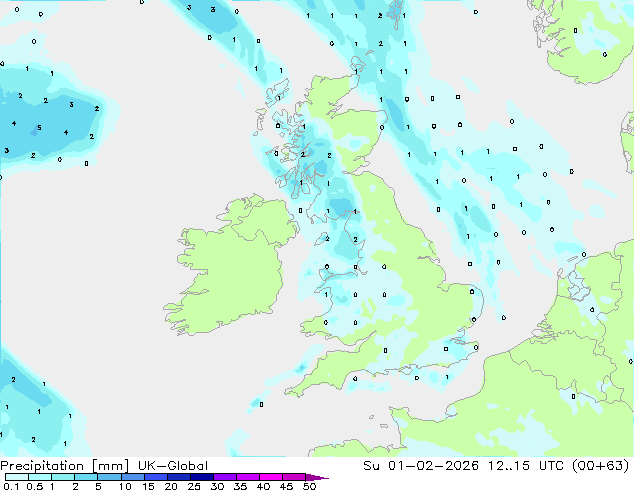Viewport: 634px width, 490px height.
Task: Click the 'Su 01-02-2026' date text
Action: (x=421, y=466)
